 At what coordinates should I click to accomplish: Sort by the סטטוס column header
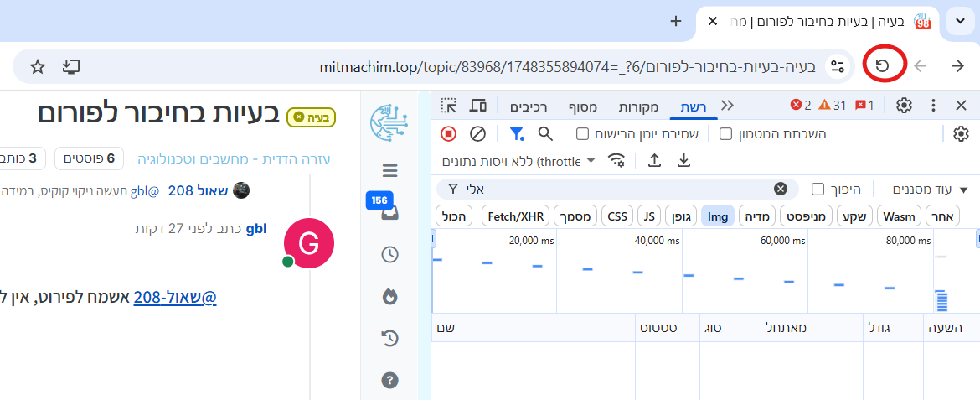point(668,327)
